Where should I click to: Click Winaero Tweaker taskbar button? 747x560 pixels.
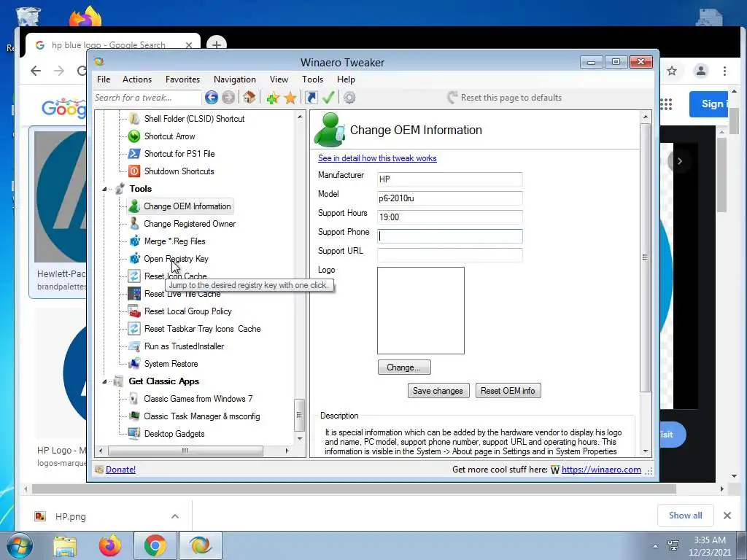201,545
